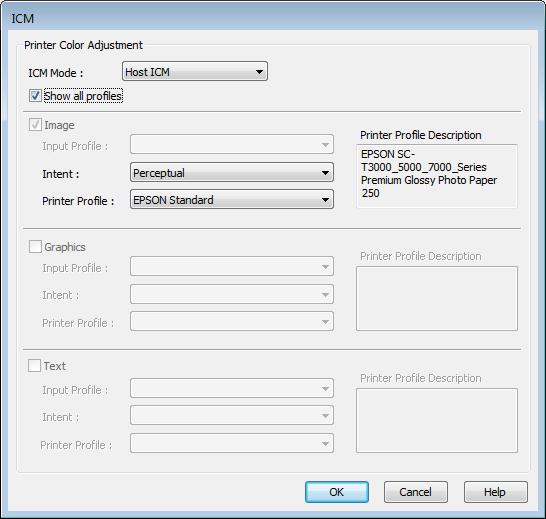
Task: Open the Graphics Intent dropdown
Action: 232,294
